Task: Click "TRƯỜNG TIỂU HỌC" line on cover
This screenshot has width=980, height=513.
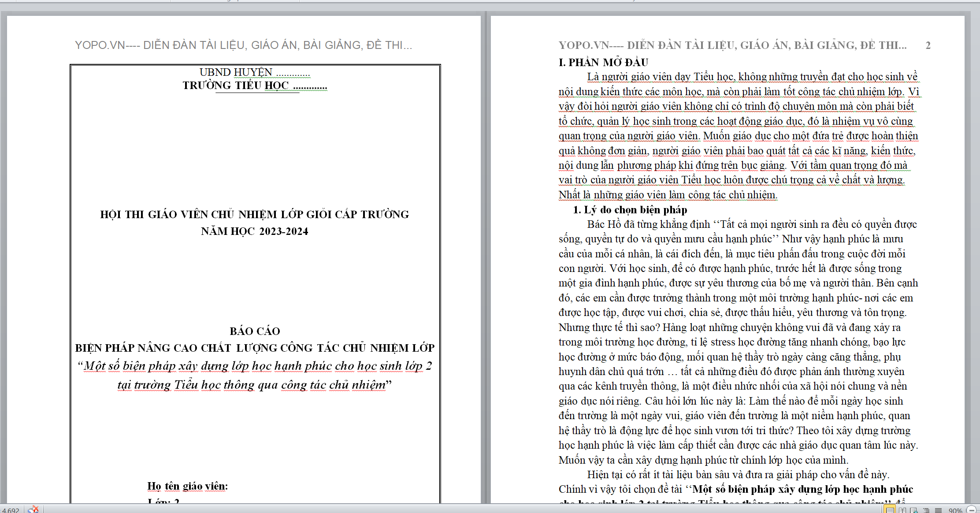Action: [x=255, y=85]
